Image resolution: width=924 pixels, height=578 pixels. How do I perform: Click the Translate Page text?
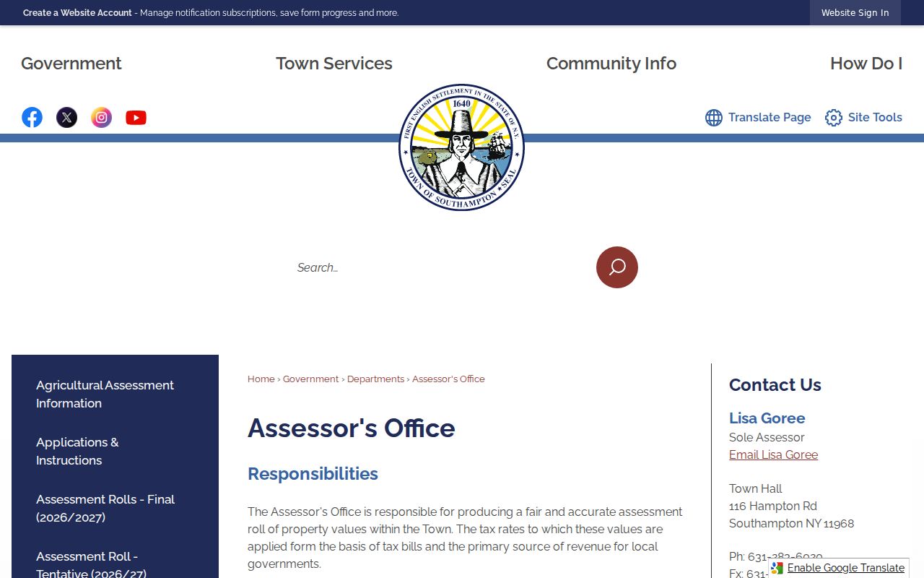[x=770, y=117]
